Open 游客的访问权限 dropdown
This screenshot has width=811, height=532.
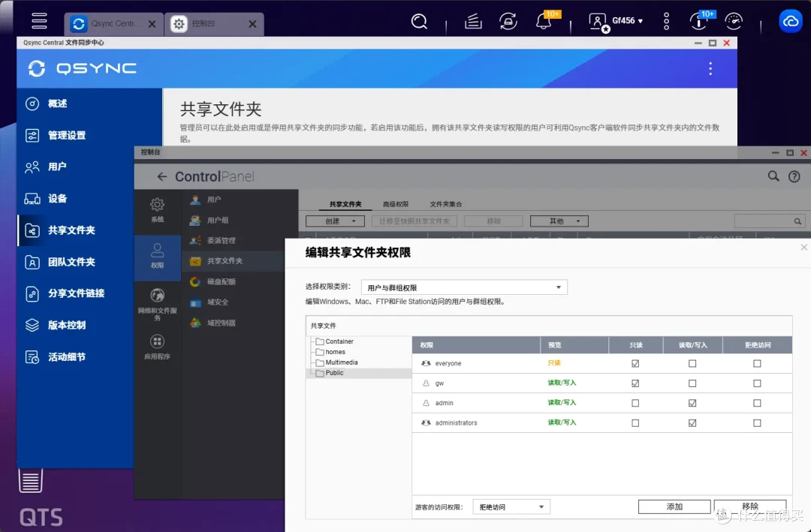click(511, 507)
